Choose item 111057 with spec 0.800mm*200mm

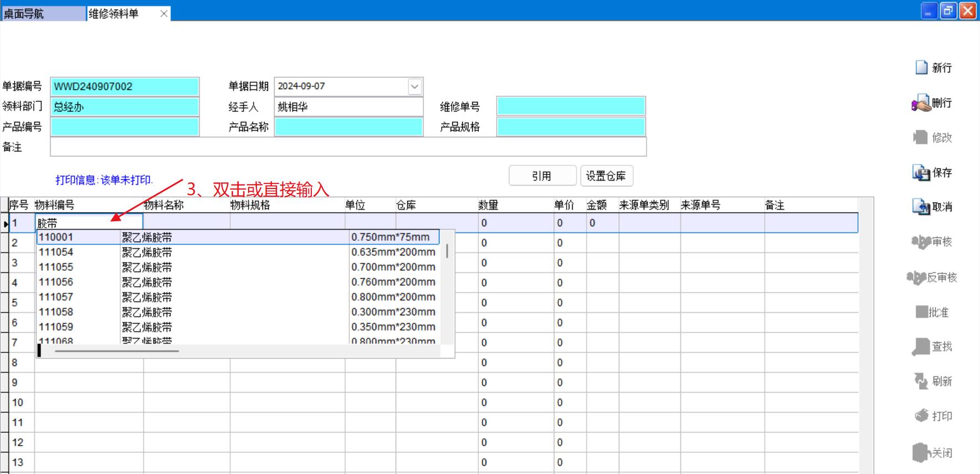[56, 297]
